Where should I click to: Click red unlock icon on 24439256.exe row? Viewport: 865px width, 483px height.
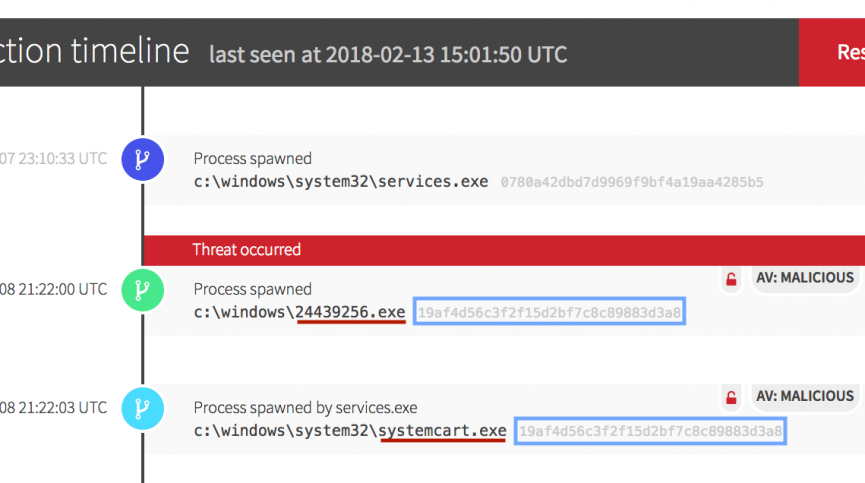[x=732, y=280]
